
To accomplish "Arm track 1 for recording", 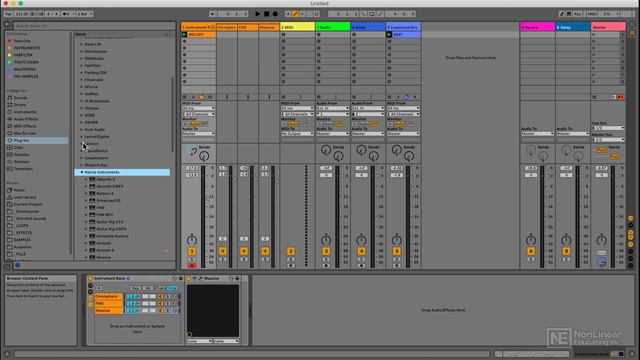I will (192, 266).
